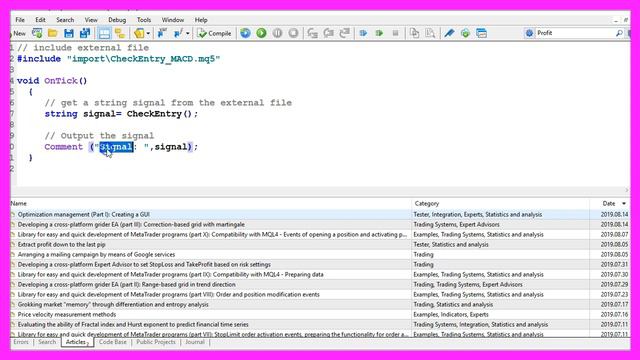Start debugging on real data (blue round icon)
This screenshot has width=640, height=360.
tap(245, 33)
